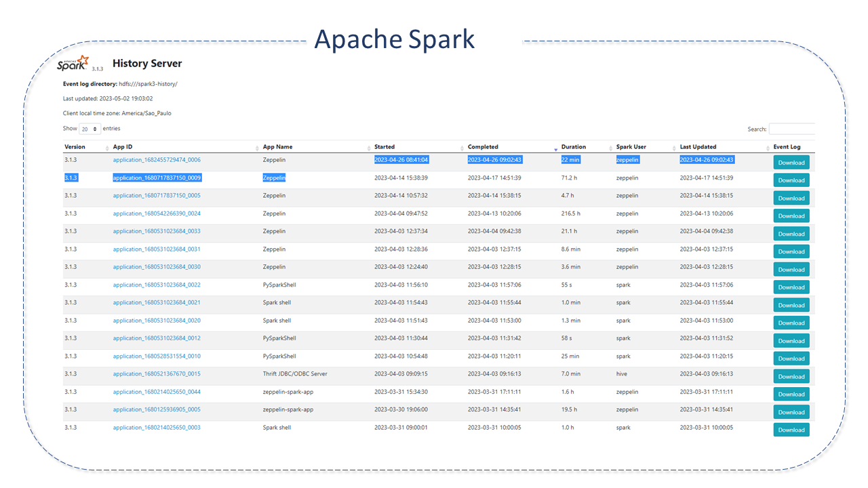868x488 pixels.
Task: Download event log for application_1680717837150_0005
Action: 791,199
